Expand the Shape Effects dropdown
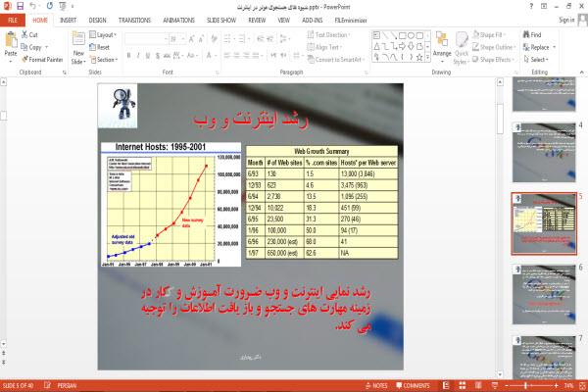This screenshot has width=588, height=392. point(493,60)
